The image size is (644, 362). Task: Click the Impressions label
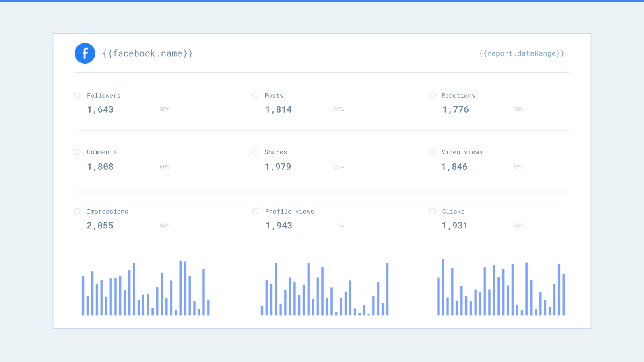(107, 212)
